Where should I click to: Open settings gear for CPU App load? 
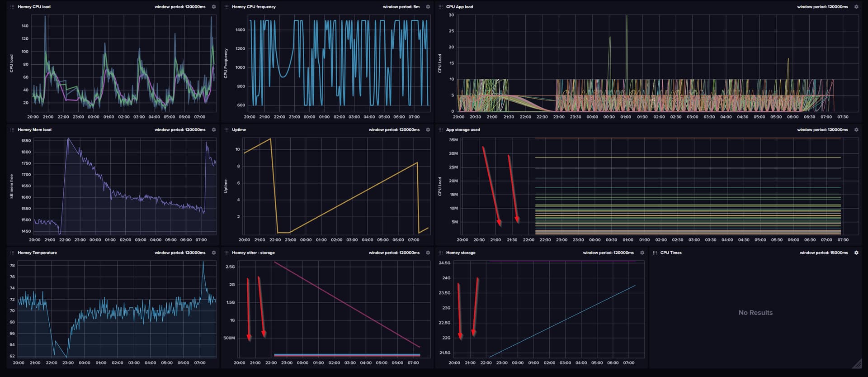coord(856,7)
